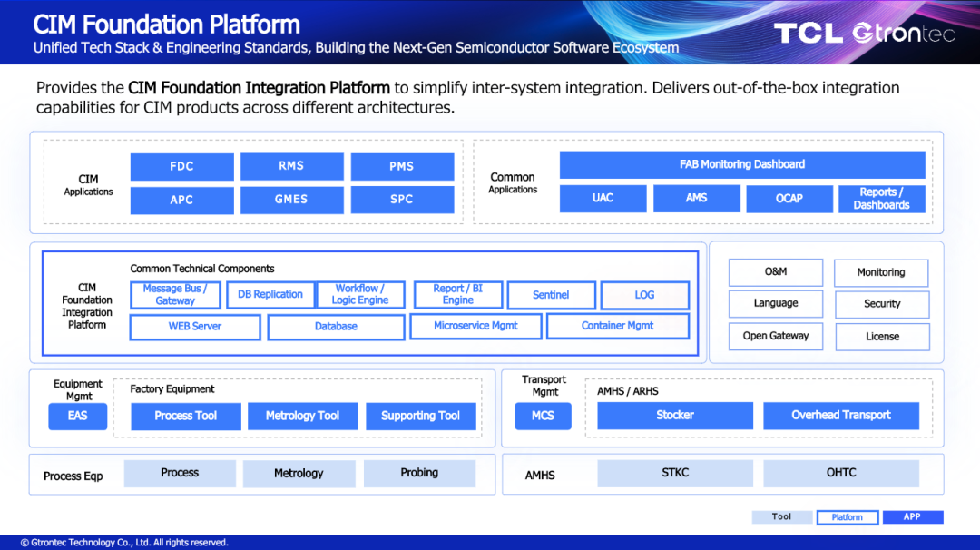Open FAB Monitoring Dashboard bar
This screenshot has height=550, width=980.
(742, 164)
